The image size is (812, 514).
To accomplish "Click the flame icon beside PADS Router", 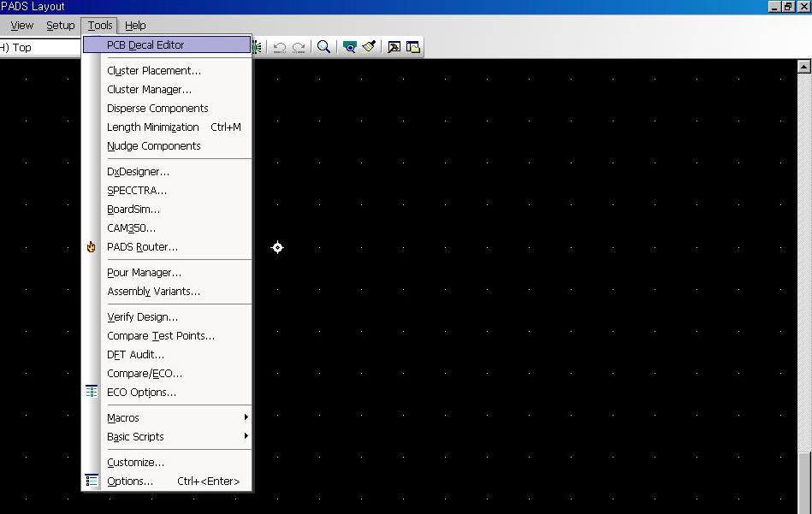I will click(x=92, y=247).
